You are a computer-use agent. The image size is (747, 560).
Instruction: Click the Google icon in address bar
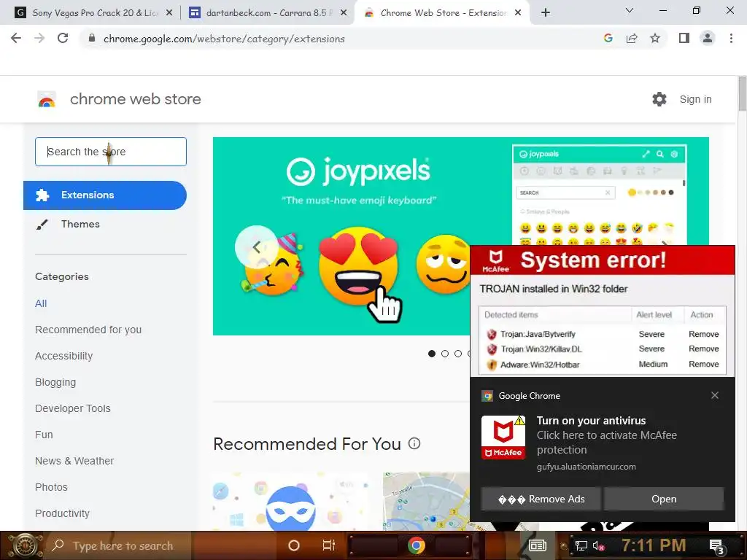pos(608,38)
